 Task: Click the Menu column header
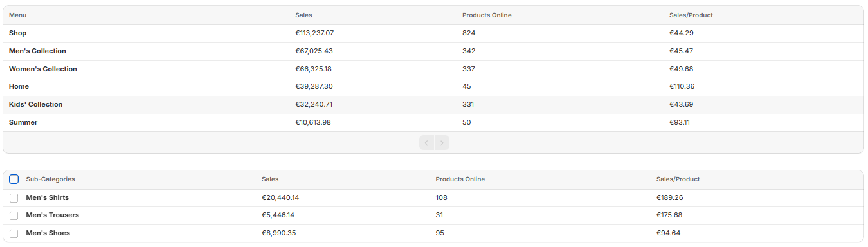[x=18, y=15]
